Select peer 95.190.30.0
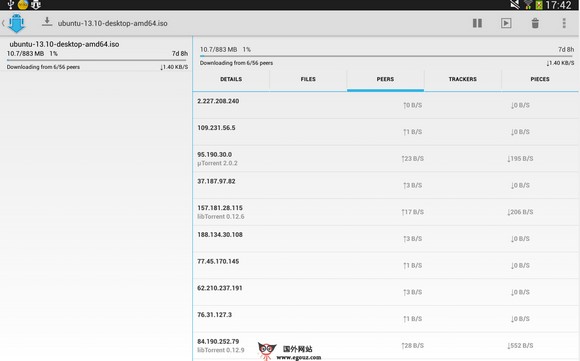 [x=385, y=159]
